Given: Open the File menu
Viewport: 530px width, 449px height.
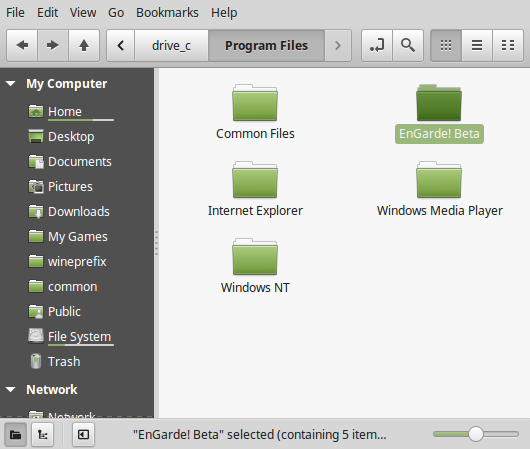Looking at the screenshot, I should 15,13.
